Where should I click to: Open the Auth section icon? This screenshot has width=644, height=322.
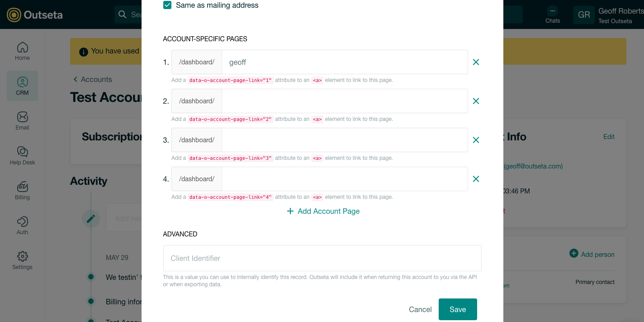[22, 224]
